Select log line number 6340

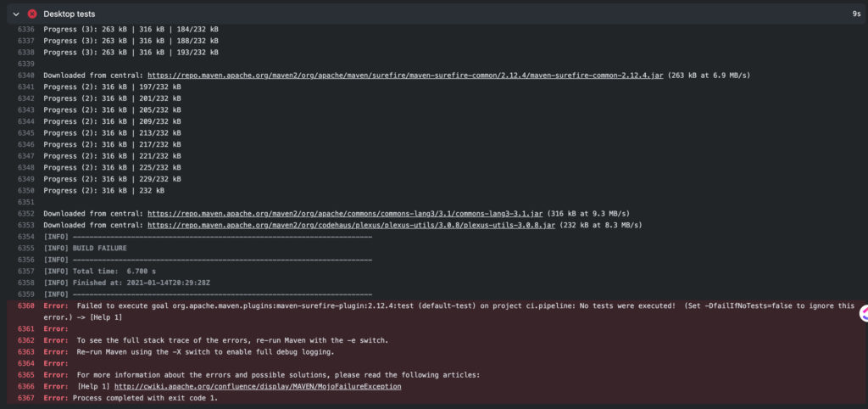point(26,76)
